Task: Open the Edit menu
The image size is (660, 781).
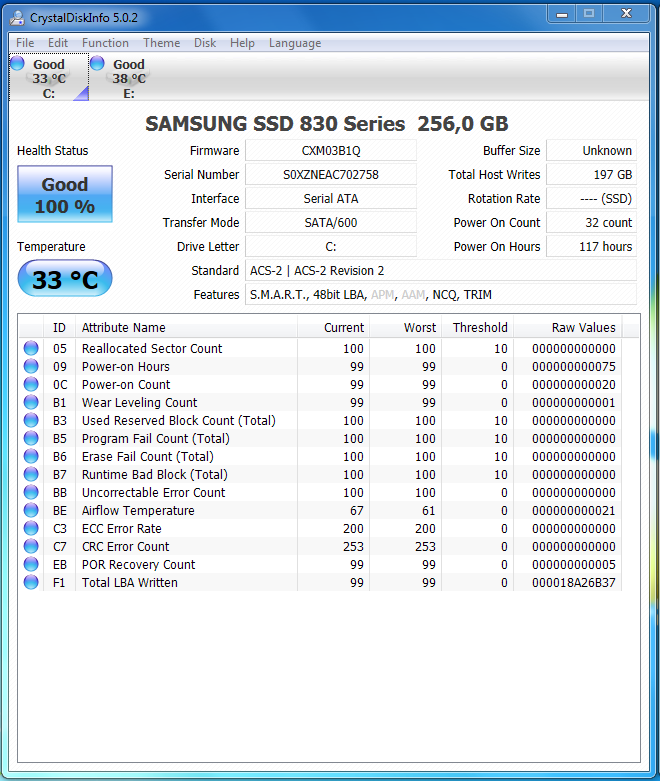Action: [x=58, y=43]
